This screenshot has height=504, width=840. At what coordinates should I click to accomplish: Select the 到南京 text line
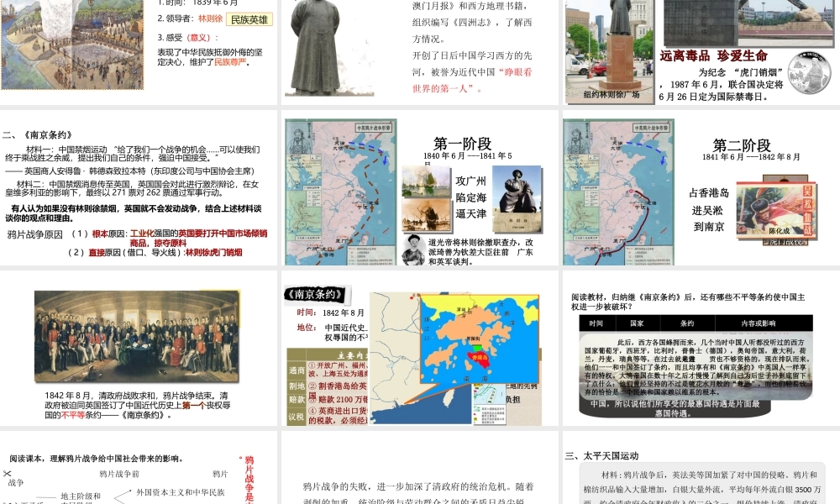click(x=709, y=227)
